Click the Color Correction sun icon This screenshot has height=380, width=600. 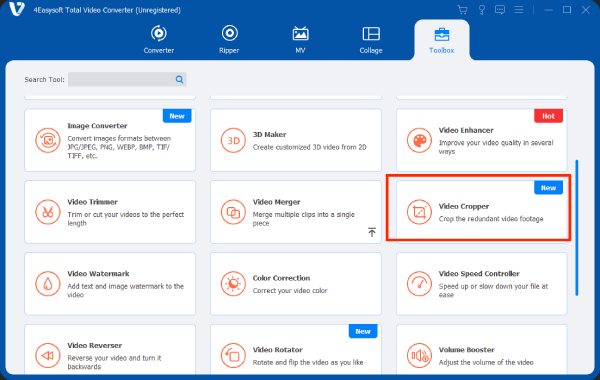233,284
